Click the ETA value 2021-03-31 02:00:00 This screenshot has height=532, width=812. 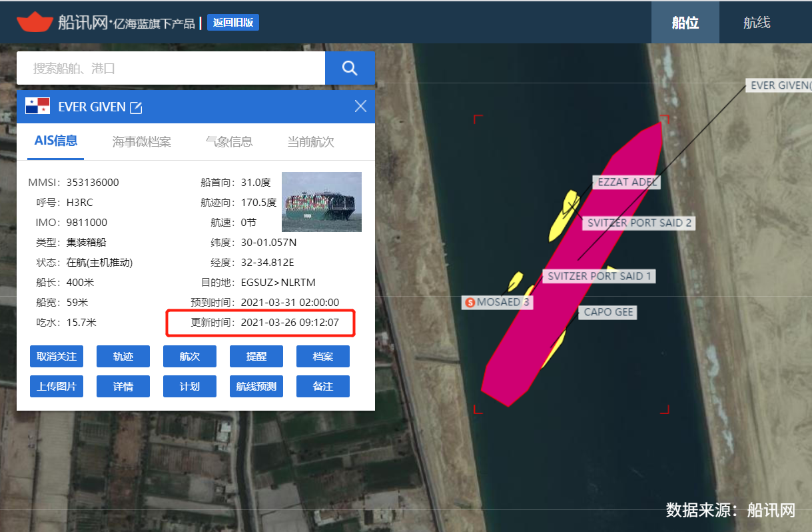pos(290,303)
